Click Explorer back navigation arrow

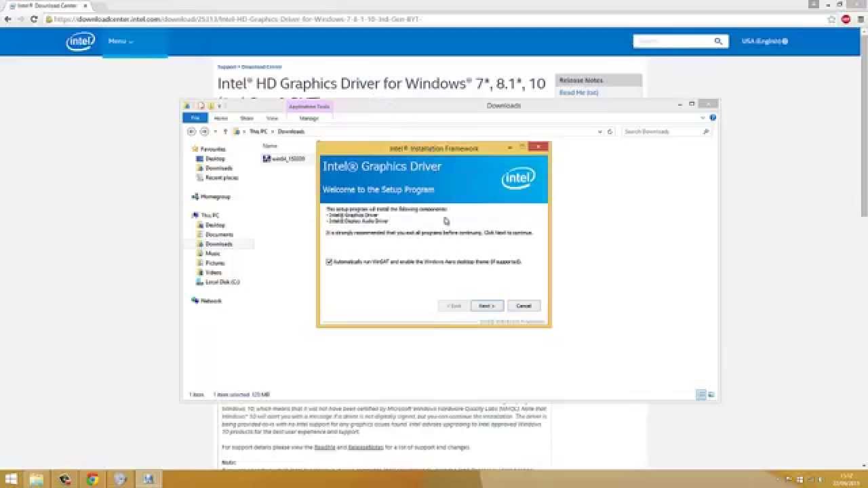pos(192,131)
